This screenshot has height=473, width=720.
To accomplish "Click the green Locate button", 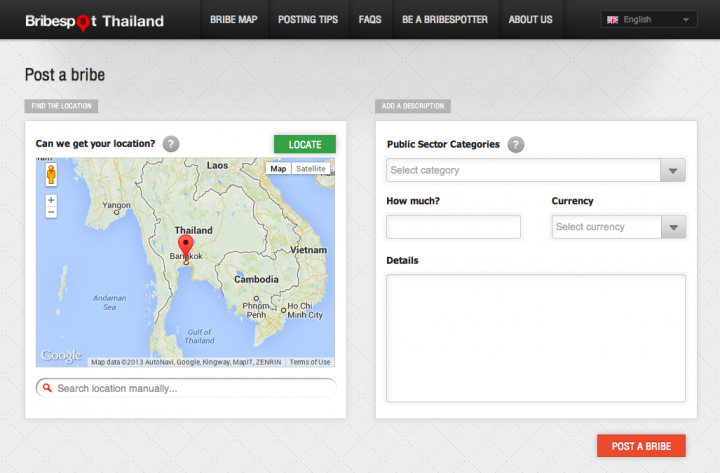I will click(x=305, y=144).
